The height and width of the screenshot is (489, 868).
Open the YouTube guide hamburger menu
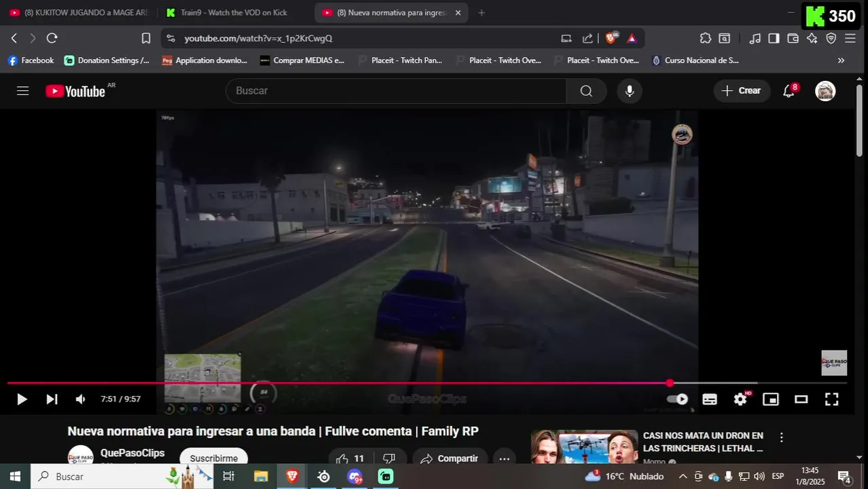[23, 91]
